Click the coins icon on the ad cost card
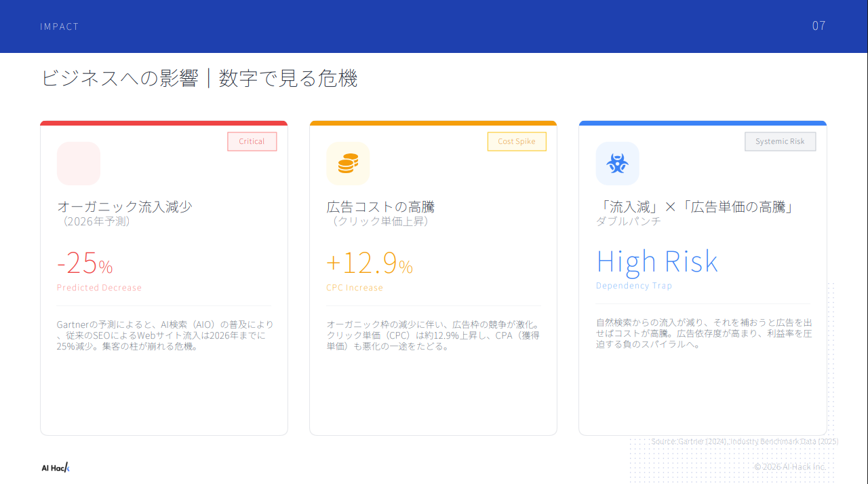Screen dimensions: 868x484 click(x=348, y=163)
